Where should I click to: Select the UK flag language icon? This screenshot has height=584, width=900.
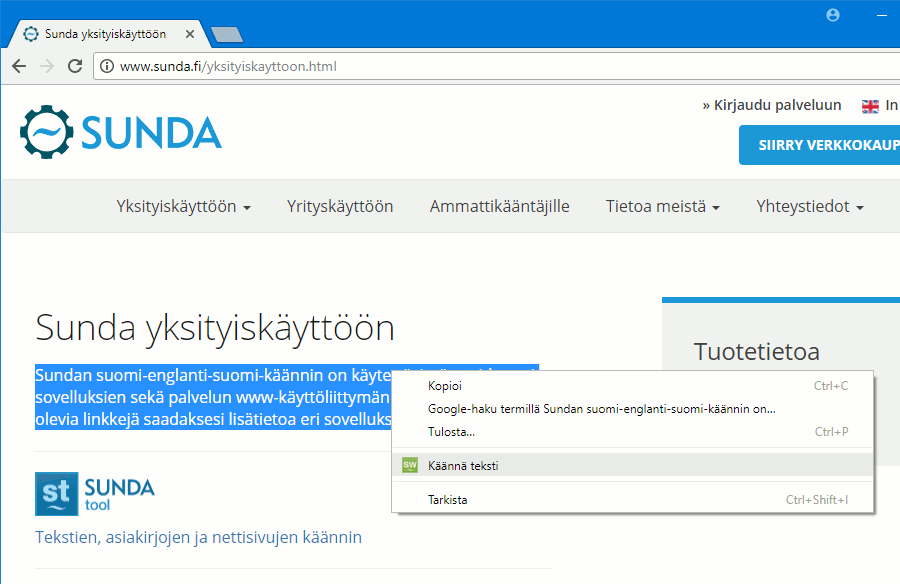coord(870,106)
